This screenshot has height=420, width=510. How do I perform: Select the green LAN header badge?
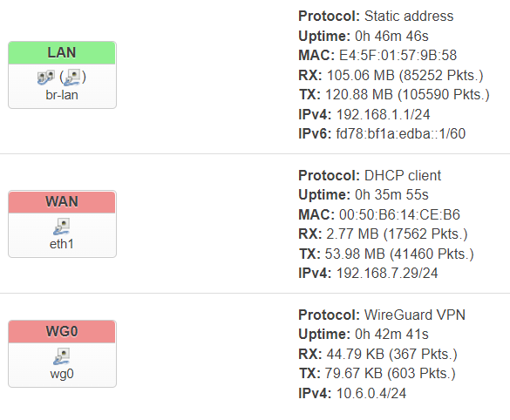tap(62, 52)
